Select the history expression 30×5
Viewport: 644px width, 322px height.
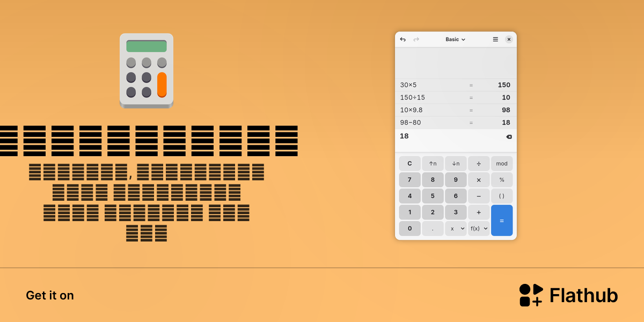(408, 85)
